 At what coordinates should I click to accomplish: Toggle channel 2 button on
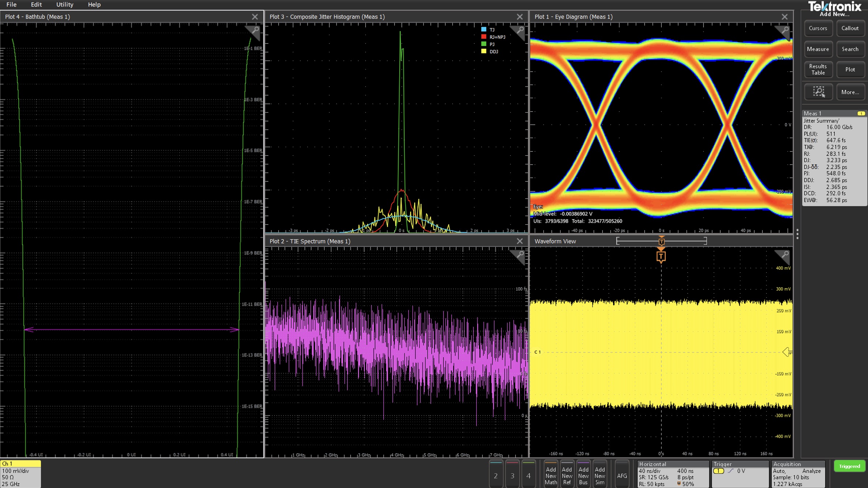click(495, 475)
